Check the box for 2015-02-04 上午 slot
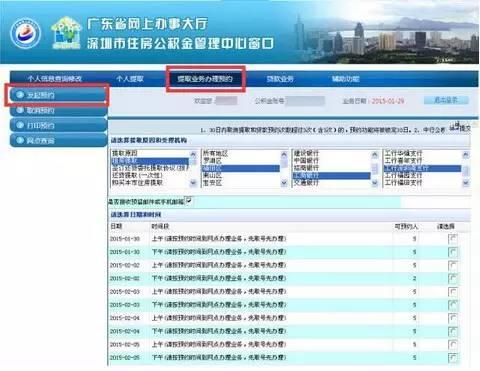This screenshot has width=480, height=371. (452, 318)
